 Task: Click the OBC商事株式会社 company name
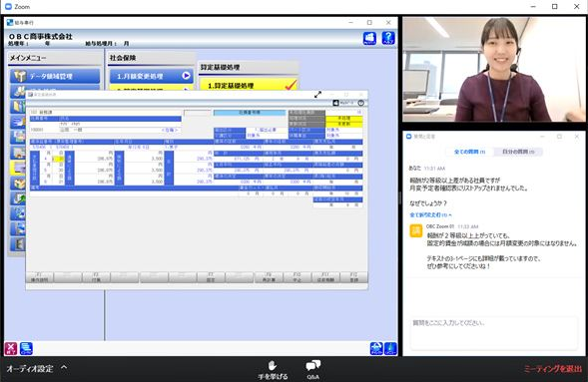coord(40,36)
